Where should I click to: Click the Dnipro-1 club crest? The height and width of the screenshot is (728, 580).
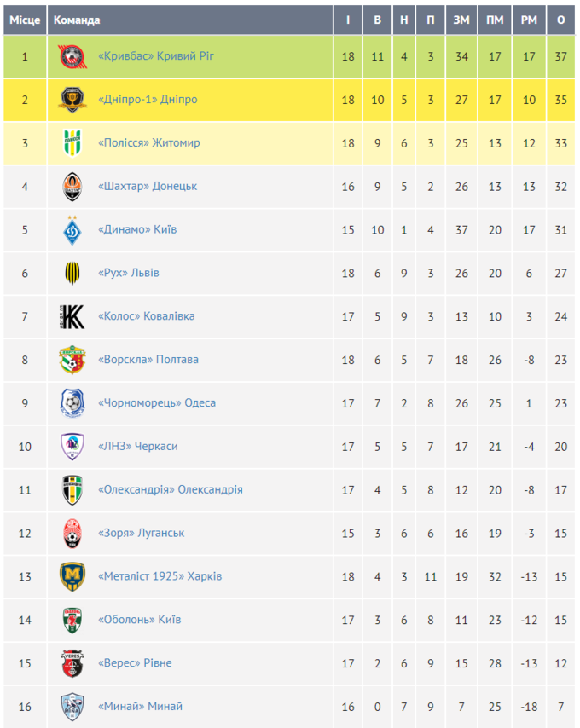(x=72, y=100)
